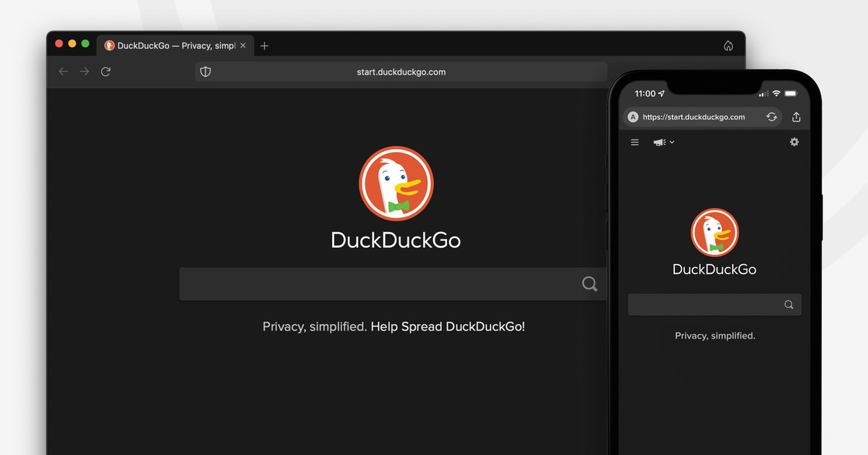This screenshot has height=455, width=868.
Task: Reload the page in desktop browser
Action: (106, 72)
